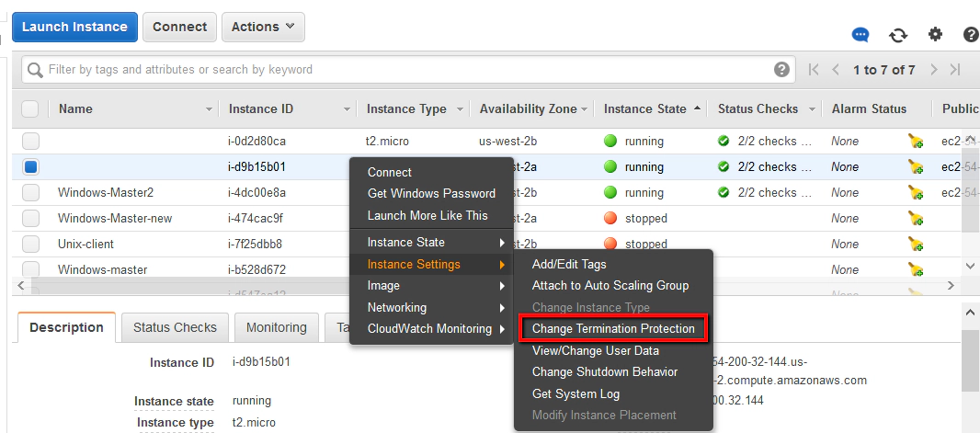Image resolution: width=980 pixels, height=433 pixels.
Task: Go to first page of results
Action: [813, 69]
